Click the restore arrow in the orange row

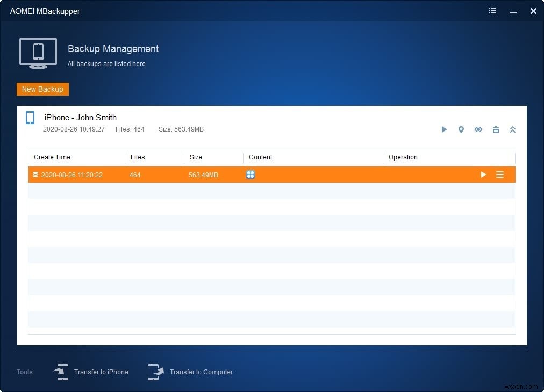pyautogui.click(x=483, y=175)
